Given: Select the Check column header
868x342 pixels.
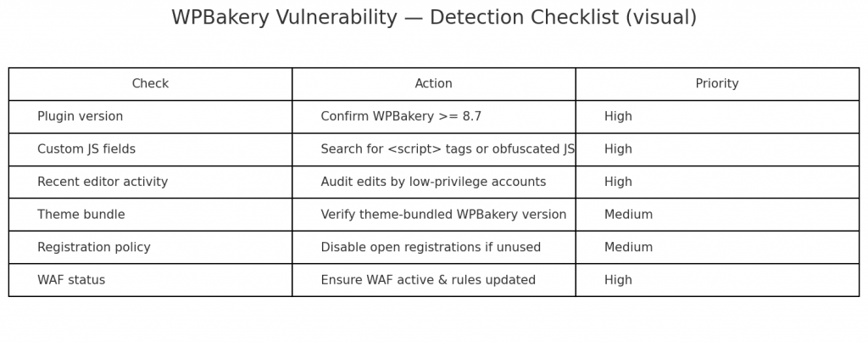Looking at the screenshot, I should pyautogui.click(x=150, y=84).
